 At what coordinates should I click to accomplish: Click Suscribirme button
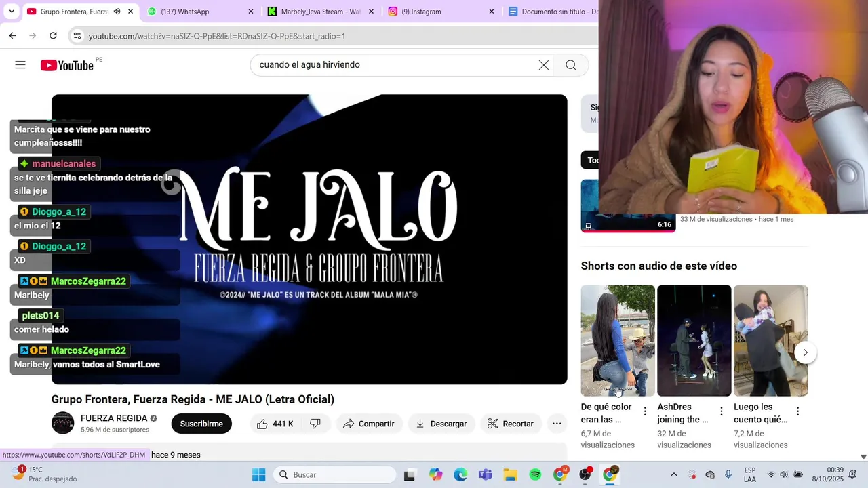(201, 424)
